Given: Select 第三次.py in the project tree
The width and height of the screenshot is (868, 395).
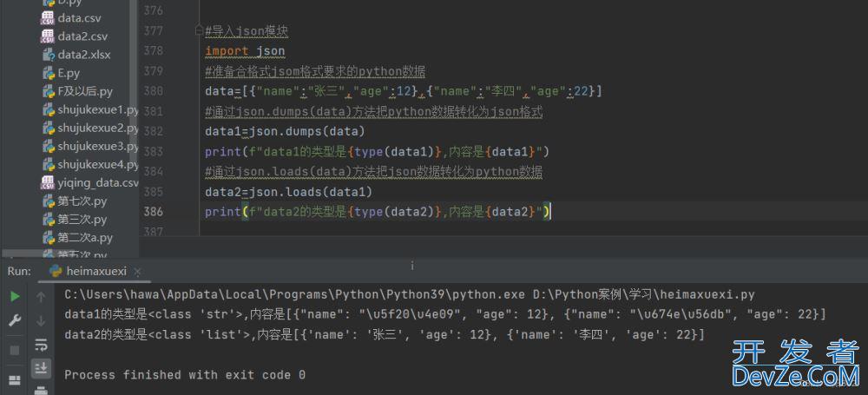Looking at the screenshot, I should pyautogui.click(x=82, y=219).
